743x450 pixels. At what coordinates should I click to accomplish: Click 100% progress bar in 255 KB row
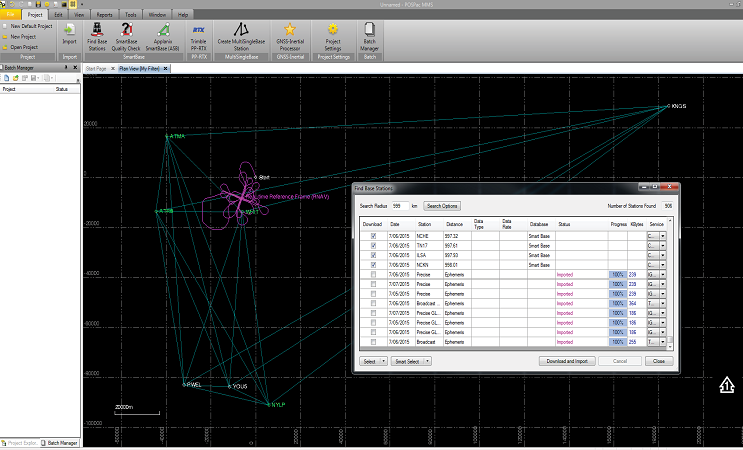tap(617, 342)
